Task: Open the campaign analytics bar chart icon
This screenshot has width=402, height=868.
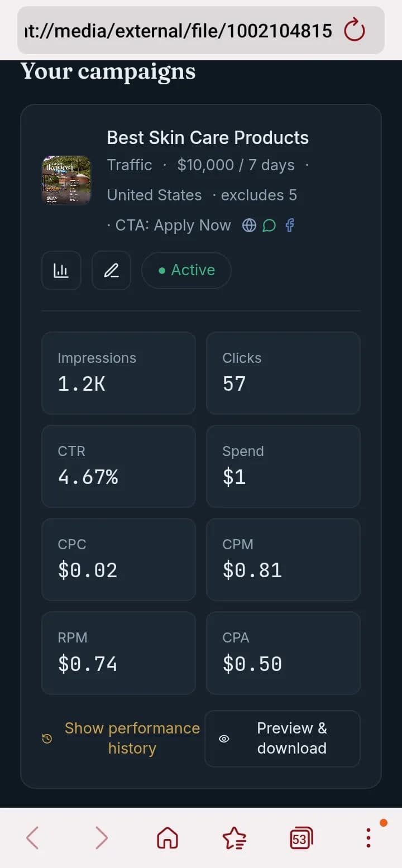Action: pyautogui.click(x=61, y=271)
